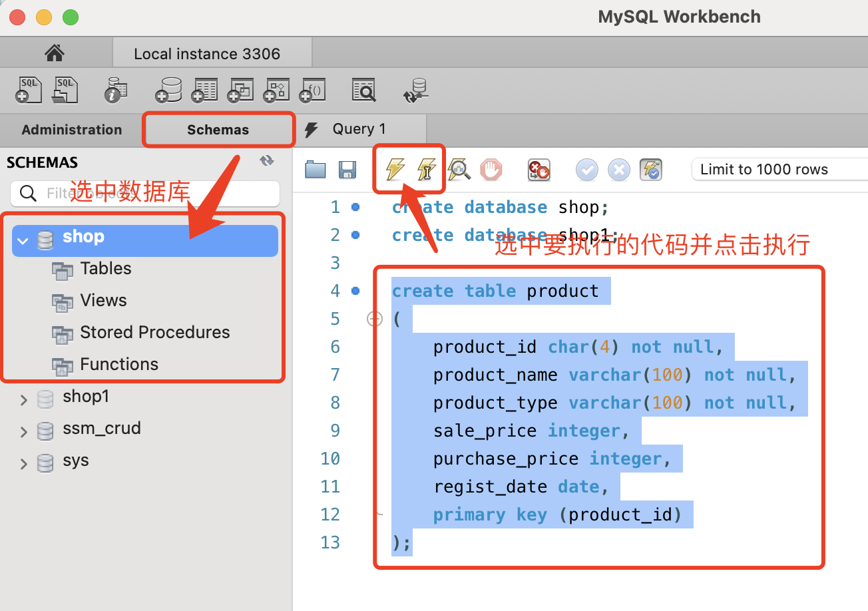Screen dimensions: 868x611
Task: Execute statement under cursor
Action: tap(427, 170)
